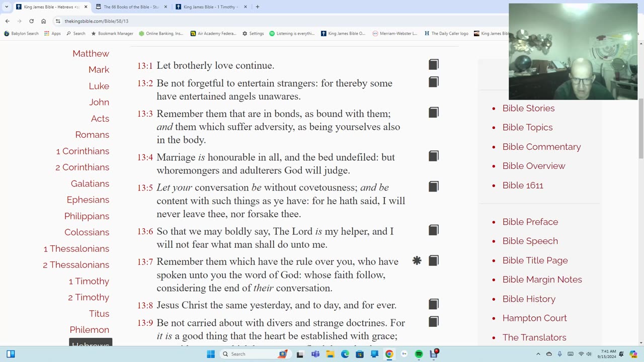This screenshot has width=644, height=362.
Task: Open the Merriam-Webster bookmark
Action: (x=395, y=34)
